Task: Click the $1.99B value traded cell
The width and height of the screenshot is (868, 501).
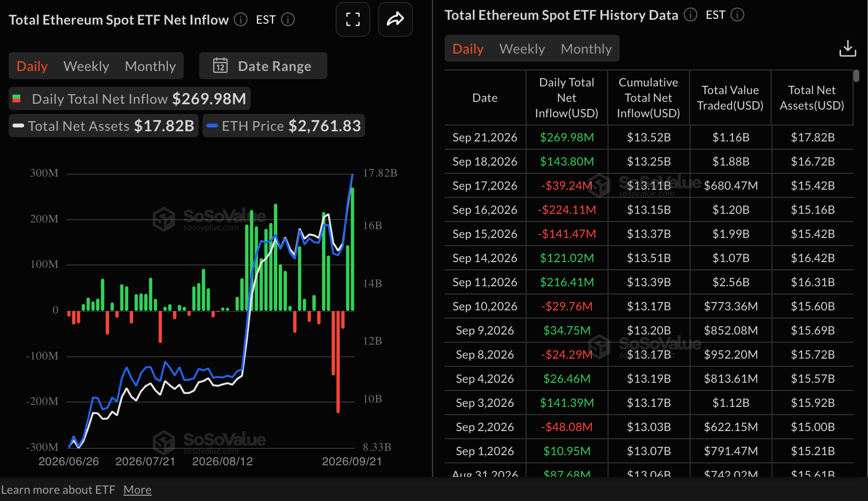Action: (731, 234)
